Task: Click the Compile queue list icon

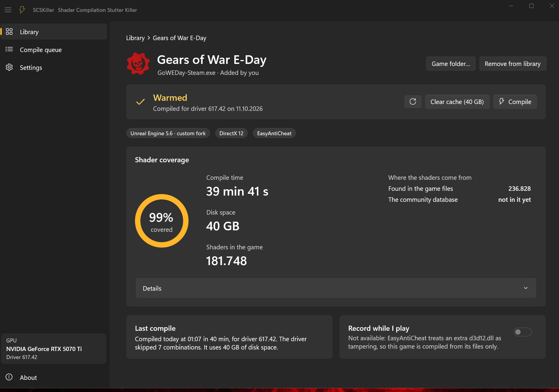Action: coord(9,49)
